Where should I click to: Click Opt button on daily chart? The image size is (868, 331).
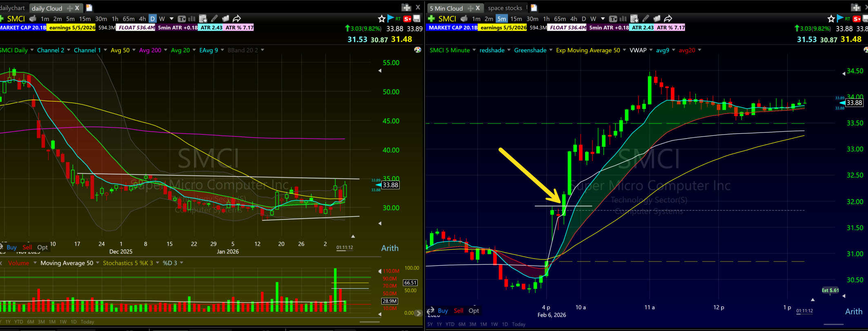42,247
